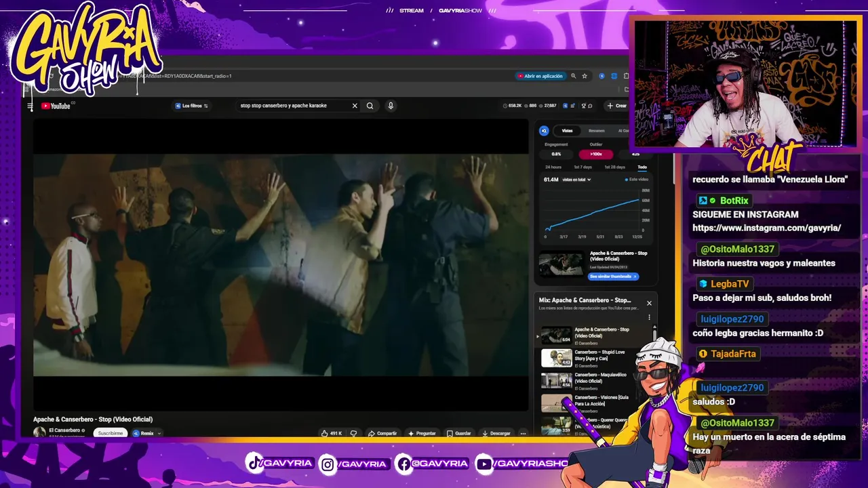Click the Guardar save button

pos(459,433)
